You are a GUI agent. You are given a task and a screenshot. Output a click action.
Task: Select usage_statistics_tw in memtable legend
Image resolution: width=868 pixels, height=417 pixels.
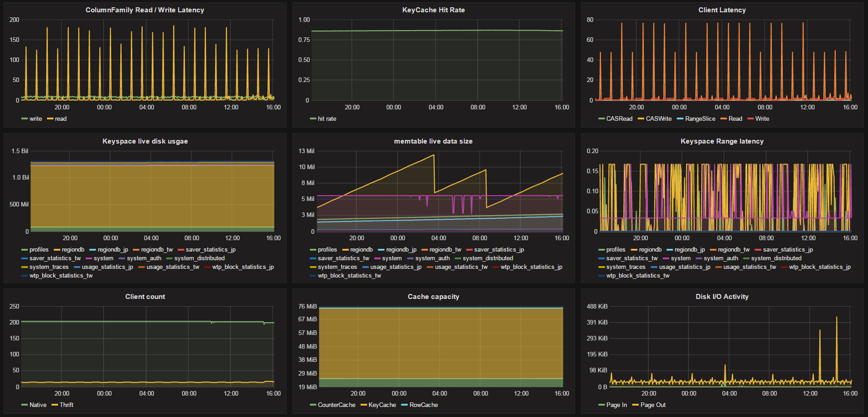[461, 267]
